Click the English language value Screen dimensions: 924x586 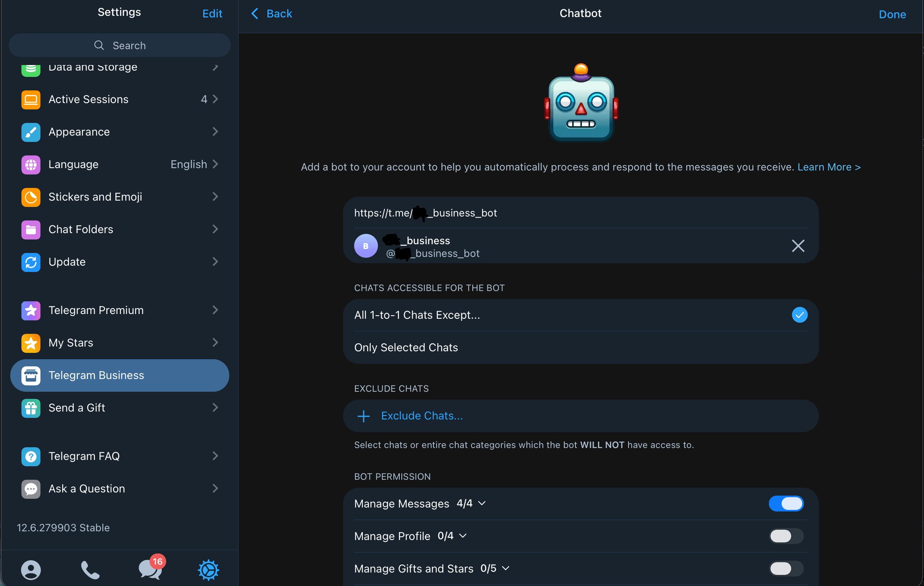189,164
